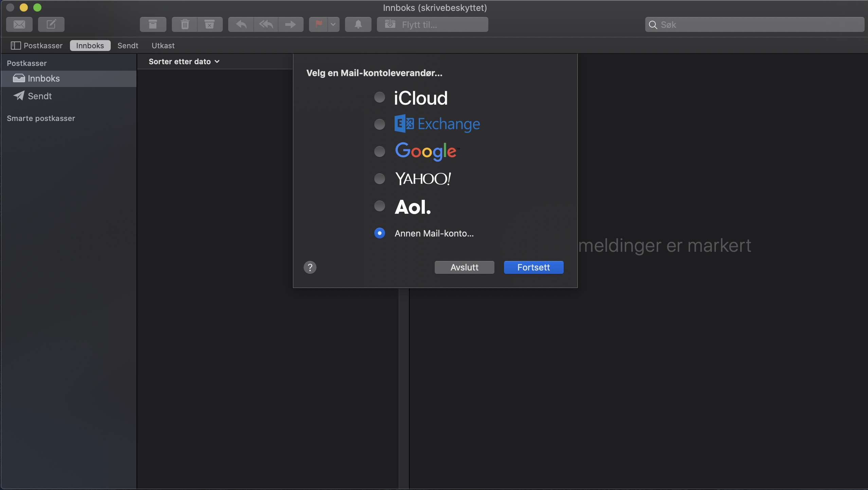The image size is (868, 490).
Task: Click in the Søk search field
Action: [x=755, y=24]
